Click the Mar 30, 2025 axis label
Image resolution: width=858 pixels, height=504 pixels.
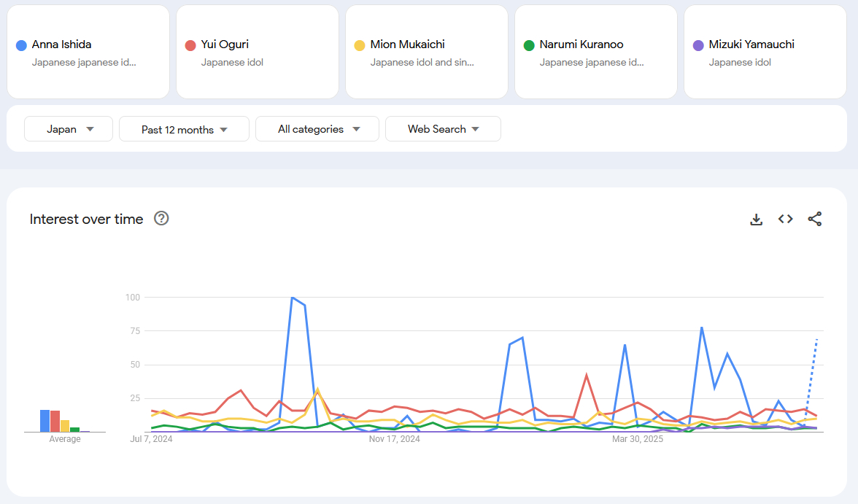(638, 439)
